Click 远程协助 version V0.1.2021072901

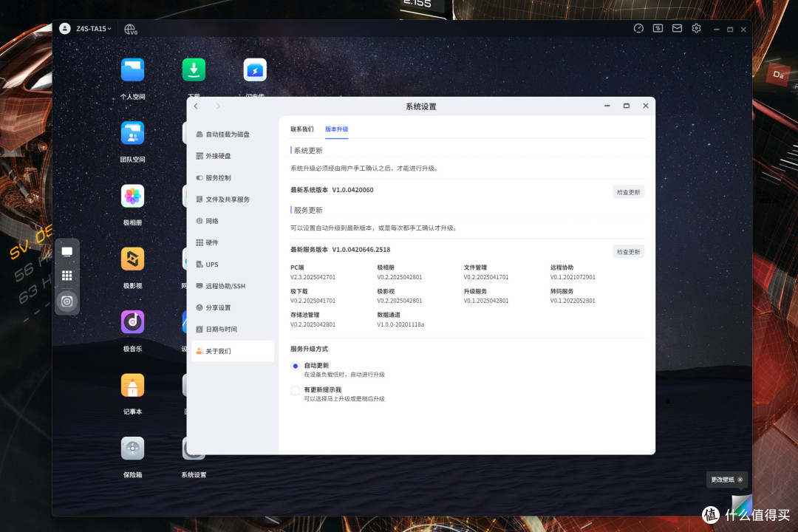click(573, 278)
